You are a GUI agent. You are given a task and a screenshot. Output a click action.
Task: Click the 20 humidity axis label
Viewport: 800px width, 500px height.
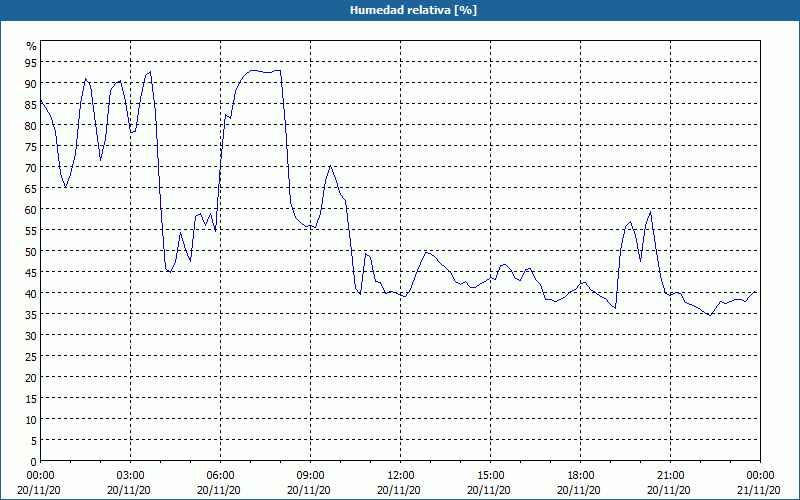(x=31, y=378)
